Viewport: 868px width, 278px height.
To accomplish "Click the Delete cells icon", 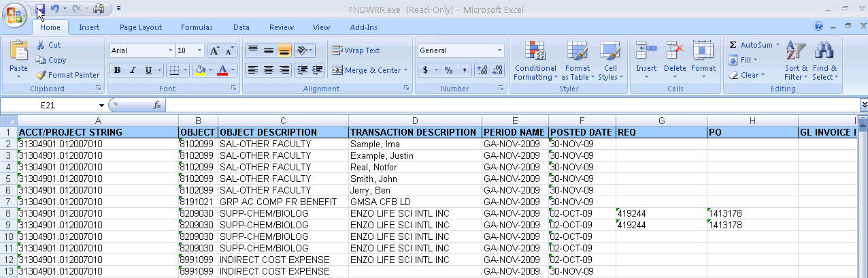I will (675, 51).
